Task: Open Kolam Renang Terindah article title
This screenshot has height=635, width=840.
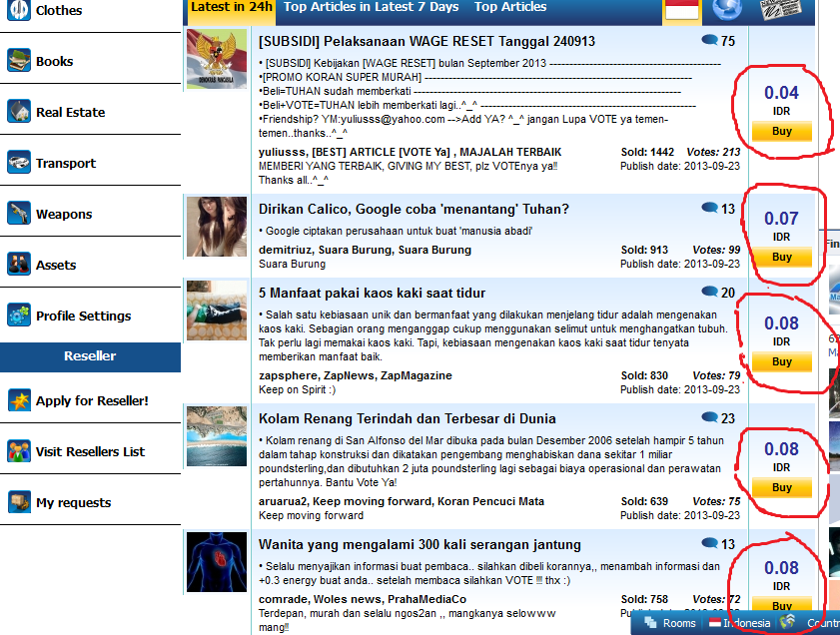Action: (407, 418)
